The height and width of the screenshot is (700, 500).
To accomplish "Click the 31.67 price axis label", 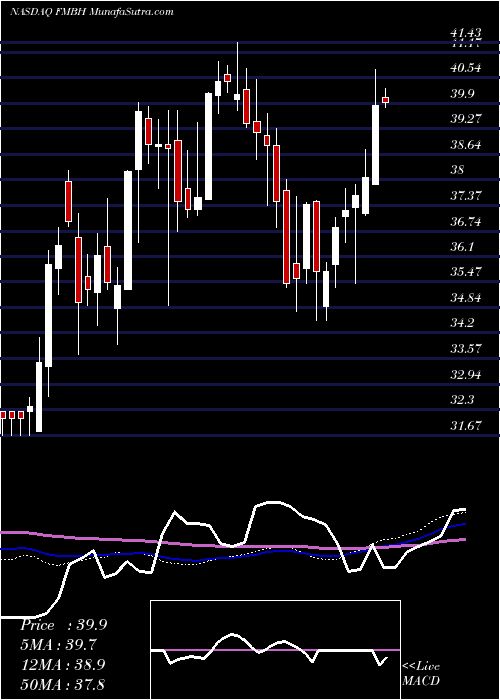I will 466,425.
